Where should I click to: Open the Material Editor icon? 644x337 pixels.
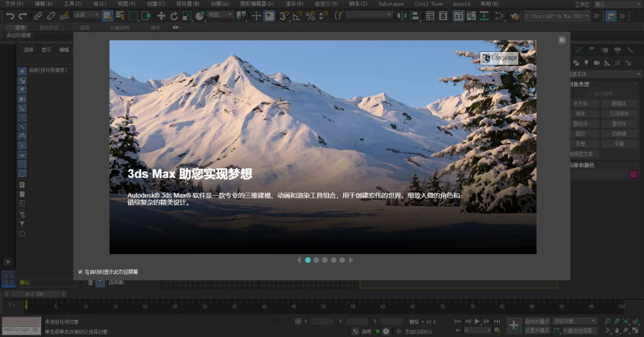pyautogui.click(x=500, y=16)
